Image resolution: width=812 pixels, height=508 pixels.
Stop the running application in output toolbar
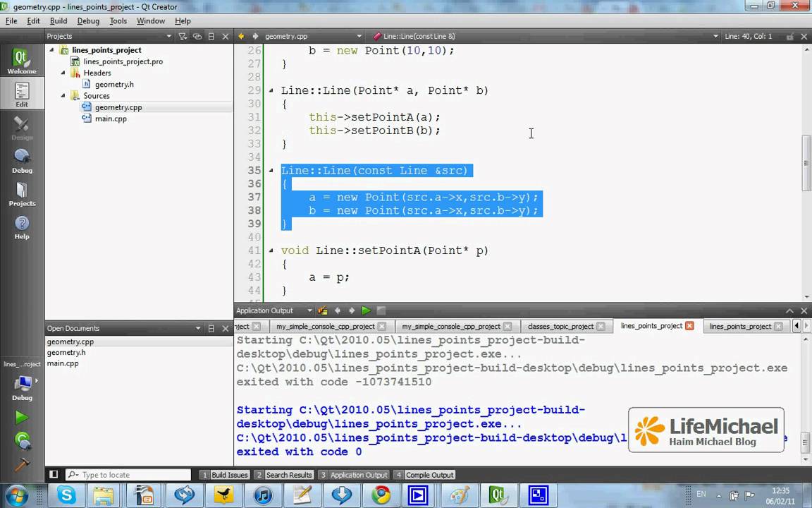pos(381,310)
